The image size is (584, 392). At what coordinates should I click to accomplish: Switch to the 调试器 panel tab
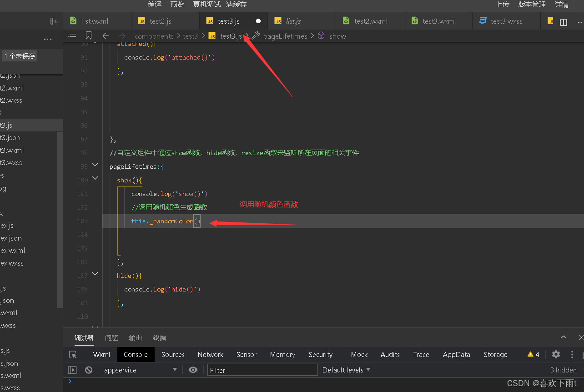[x=84, y=338]
